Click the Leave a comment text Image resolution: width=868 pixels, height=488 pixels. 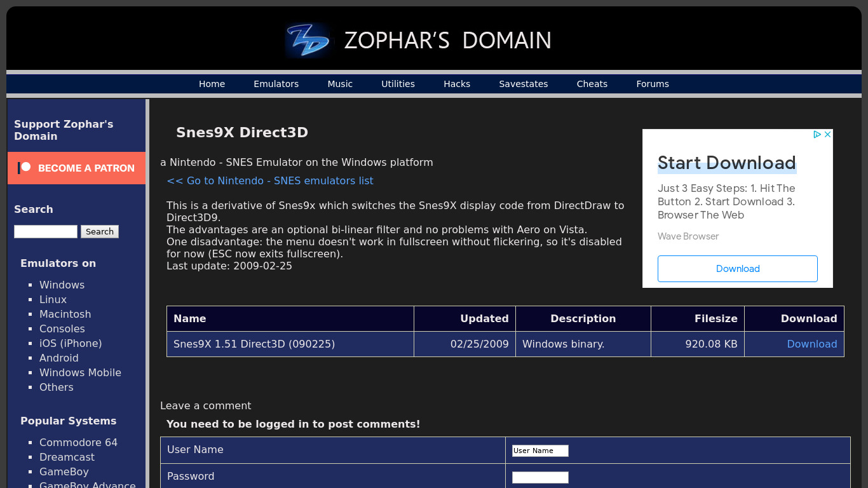[x=205, y=405]
